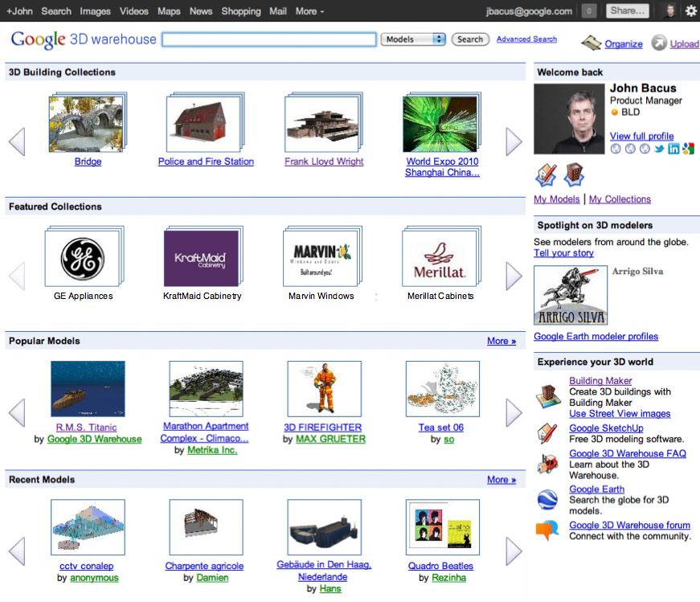Open World Expo 2010 Shanghai thumbnail
Screen dimensions: 700x602
(x=442, y=122)
